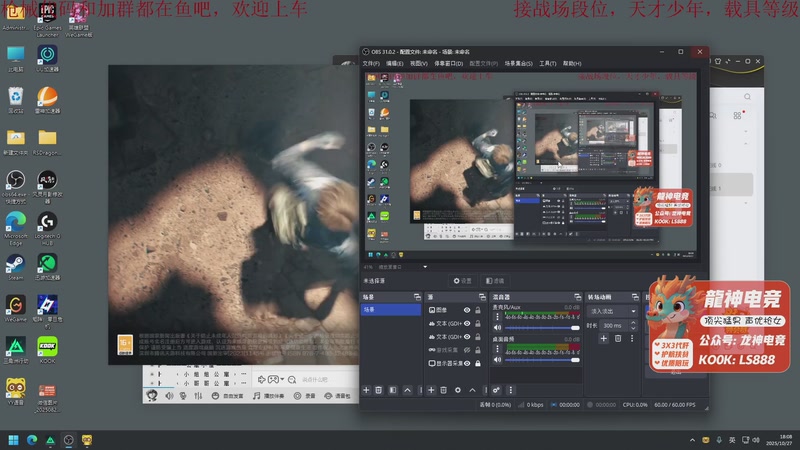
Task: Adjust the Desktop Audio volume slider
Action: (x=542, y=360)
